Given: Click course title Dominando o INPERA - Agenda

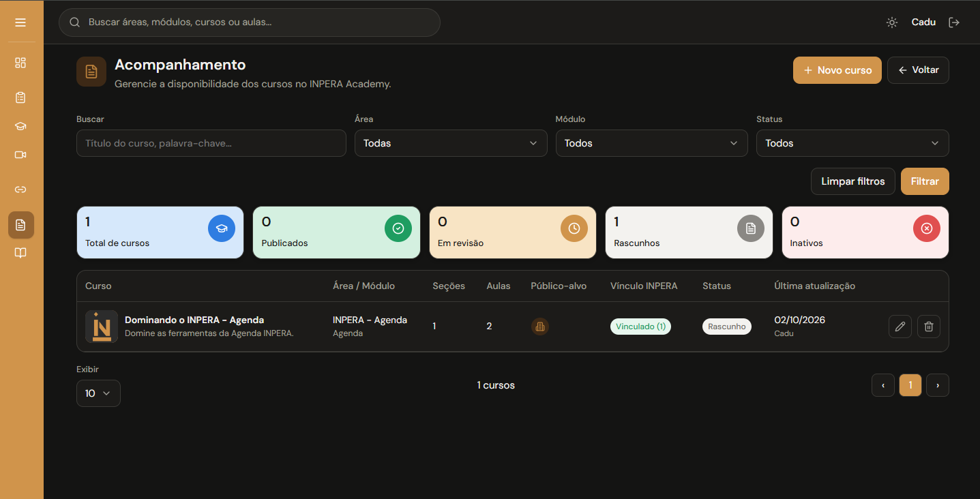Looking at the screenshot, I should 194,320.
